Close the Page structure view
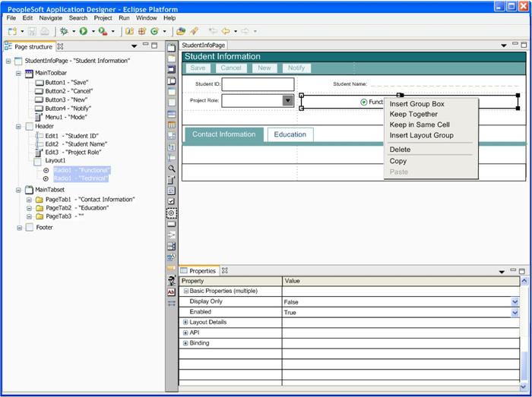The width and height of the screenshot is (532, 397). 60,46
